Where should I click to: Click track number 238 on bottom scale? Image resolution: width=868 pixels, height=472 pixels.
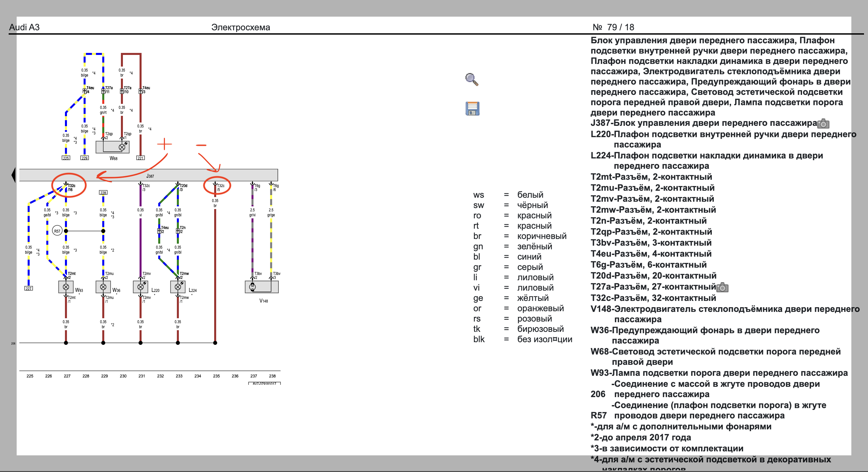[272, 376]
